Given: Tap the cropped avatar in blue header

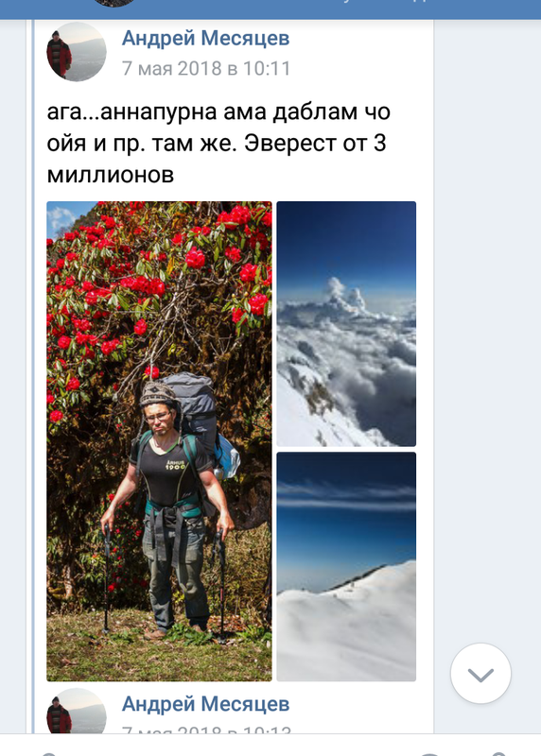Looking at the screenshot, I should click(x=114, y=4).
